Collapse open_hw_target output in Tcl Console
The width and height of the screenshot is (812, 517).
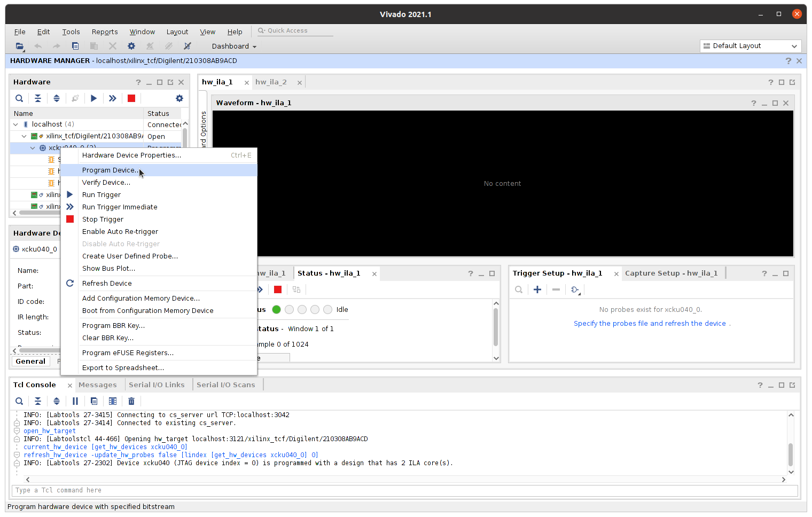point(17,431)
